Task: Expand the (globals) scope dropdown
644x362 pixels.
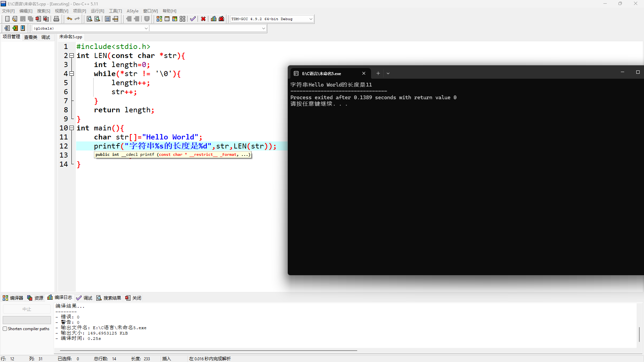Action: (146, 28)
